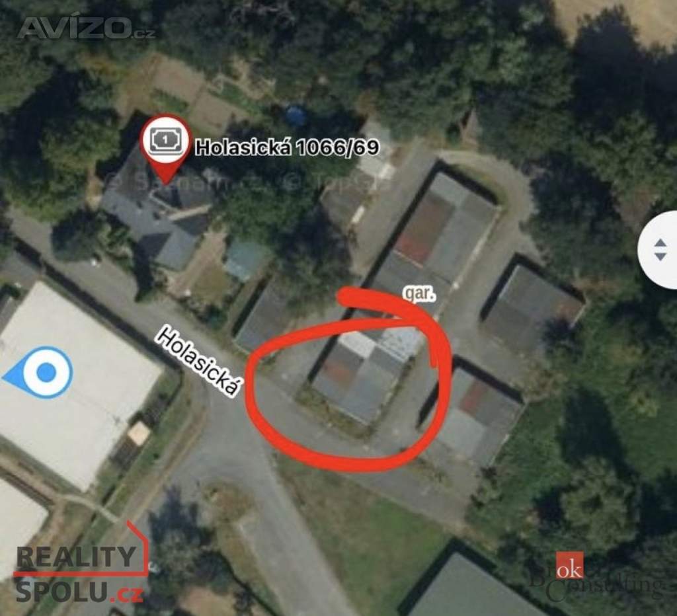Select the Holasická 1066/69 address label
This screenshot has width=677, height=616.
pos(287,148)
